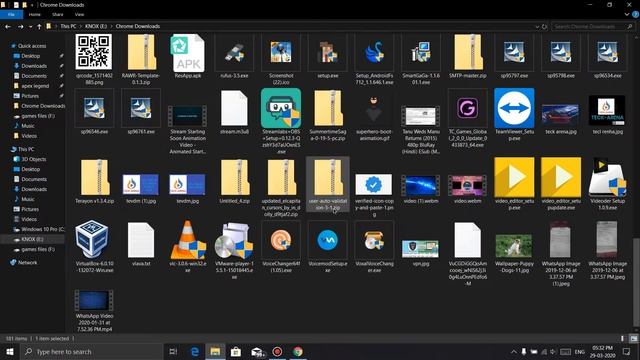Select the ResApp.apk file icon
Image resolution: width=640 pixels, height=360 pixels.
[188, 53]
